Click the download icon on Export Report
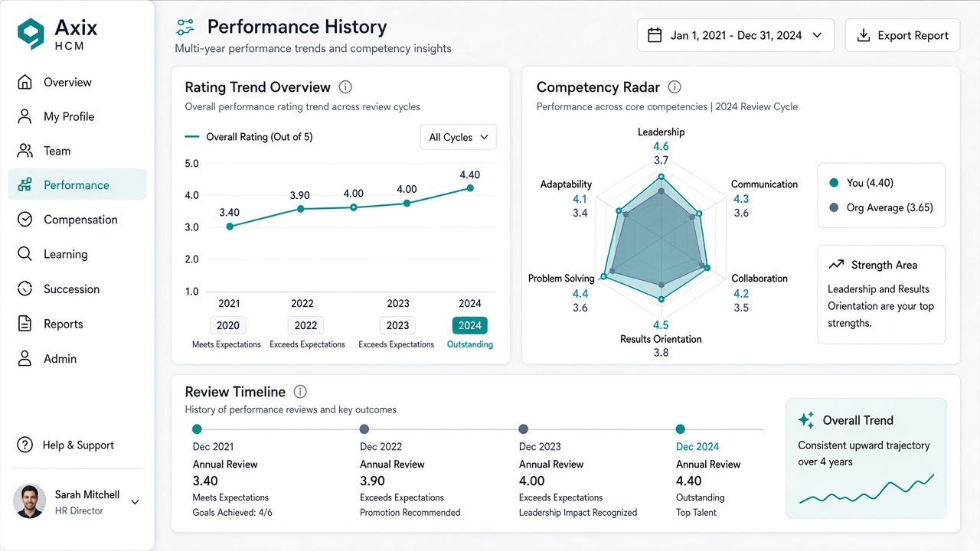Viewport: 980px width, 551px height. 864,35
